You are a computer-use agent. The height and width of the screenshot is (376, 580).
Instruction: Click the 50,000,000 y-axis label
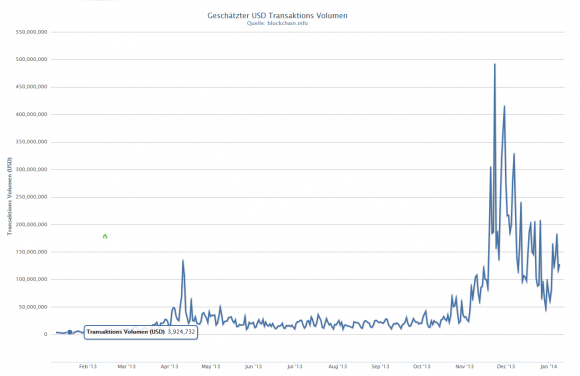click(33, 307)
